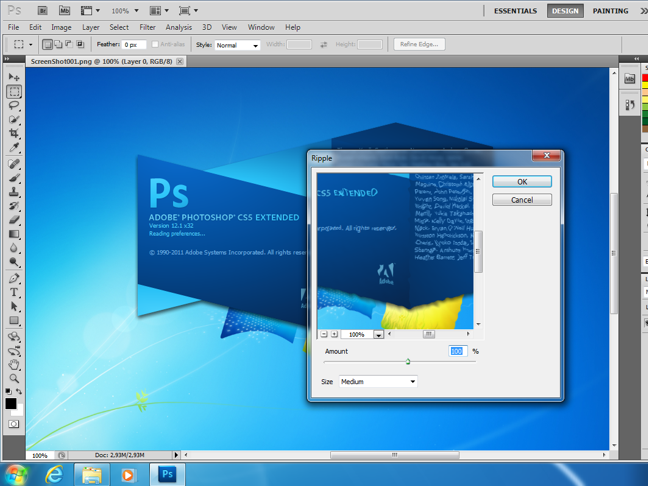Click the Zoom tool magnifier icon
648x486 pixels.
click(14, 379)
